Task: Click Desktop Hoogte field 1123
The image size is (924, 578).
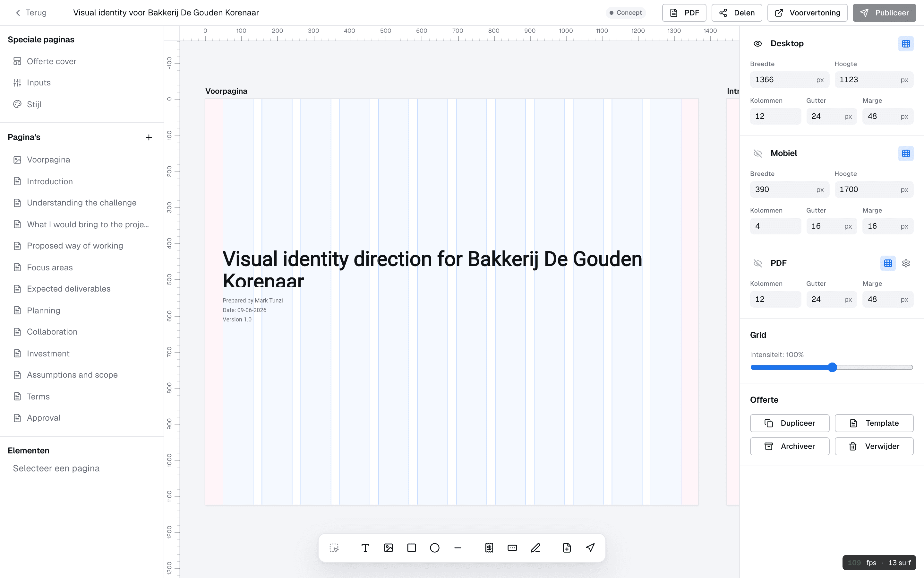Action: pos(874,80)
